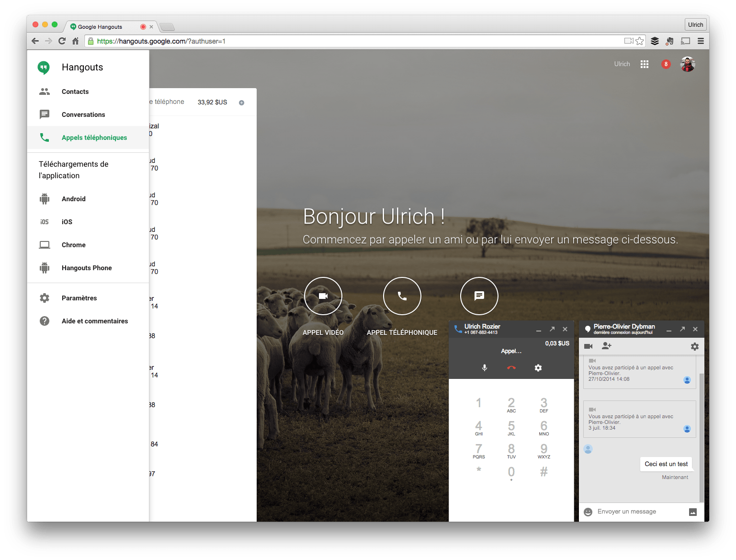Dial digit 0 on the keypad
736x560 pixels.
[x=511, y=473]
